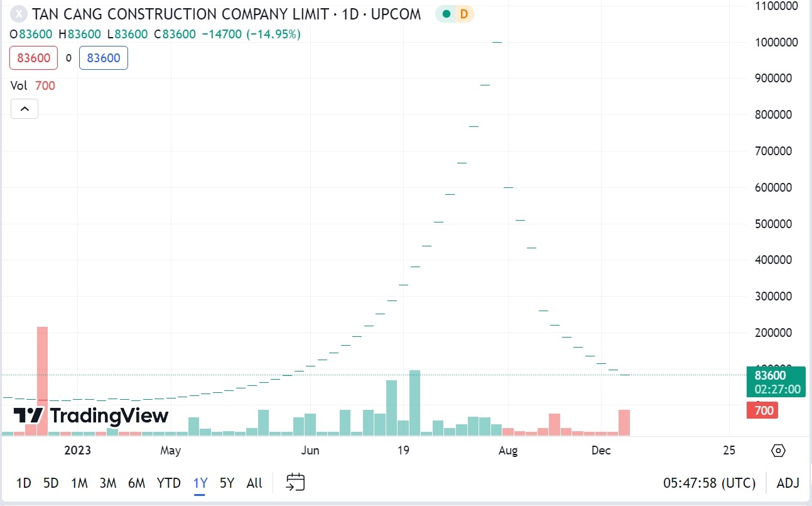
Task: Select the 5Y time range
Action: click(227, 483)
